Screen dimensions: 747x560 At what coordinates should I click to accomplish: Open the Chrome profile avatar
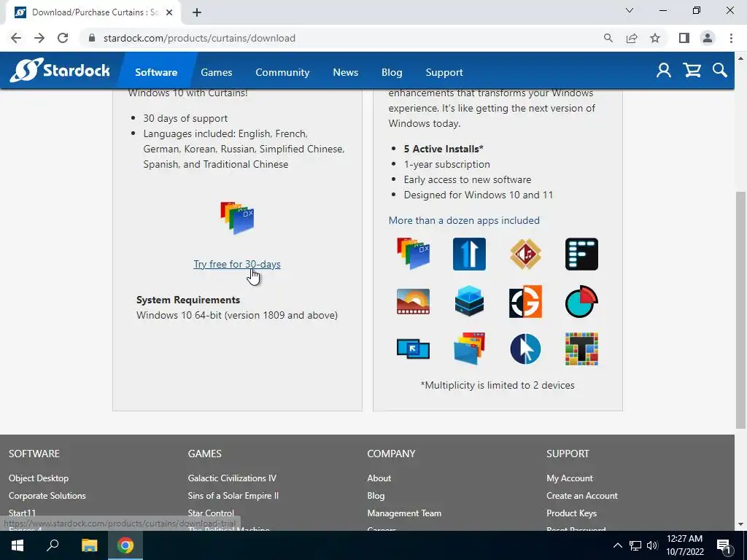point(708,38)
